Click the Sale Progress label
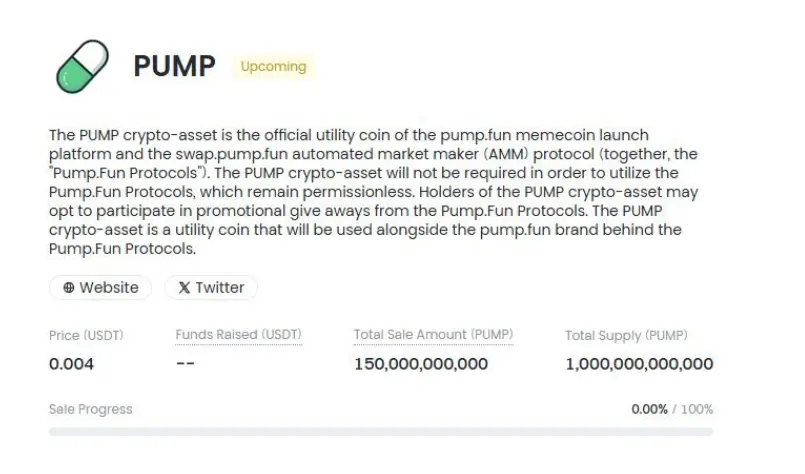The height and width of the screenshot is (474, 805). pos(90,409)
